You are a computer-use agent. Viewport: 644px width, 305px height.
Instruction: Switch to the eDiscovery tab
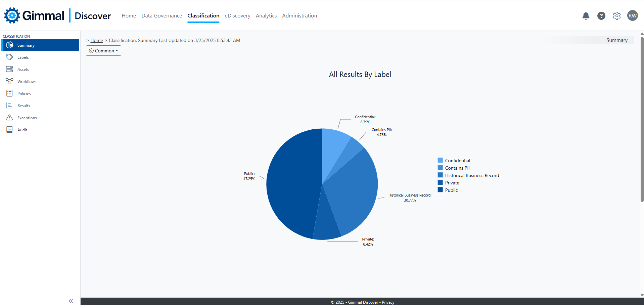pos(237,16)
